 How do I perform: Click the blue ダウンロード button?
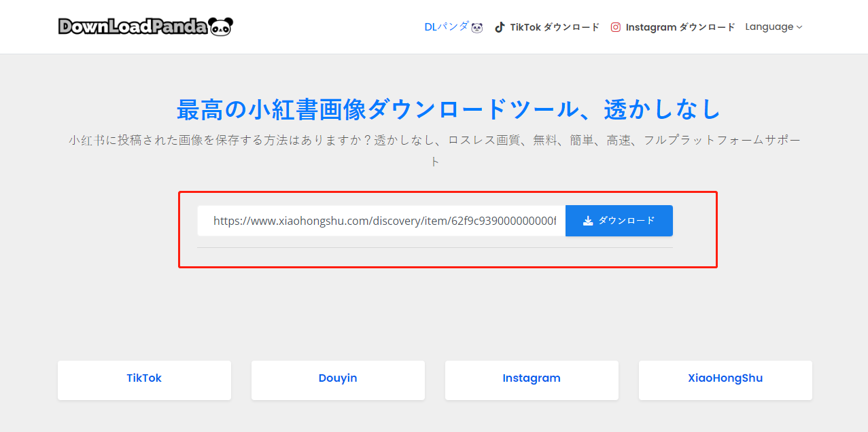coord(619,221)
